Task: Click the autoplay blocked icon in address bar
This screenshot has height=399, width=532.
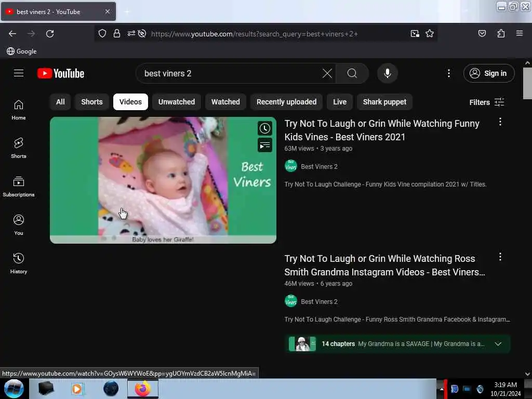Action: coord(142,33)
